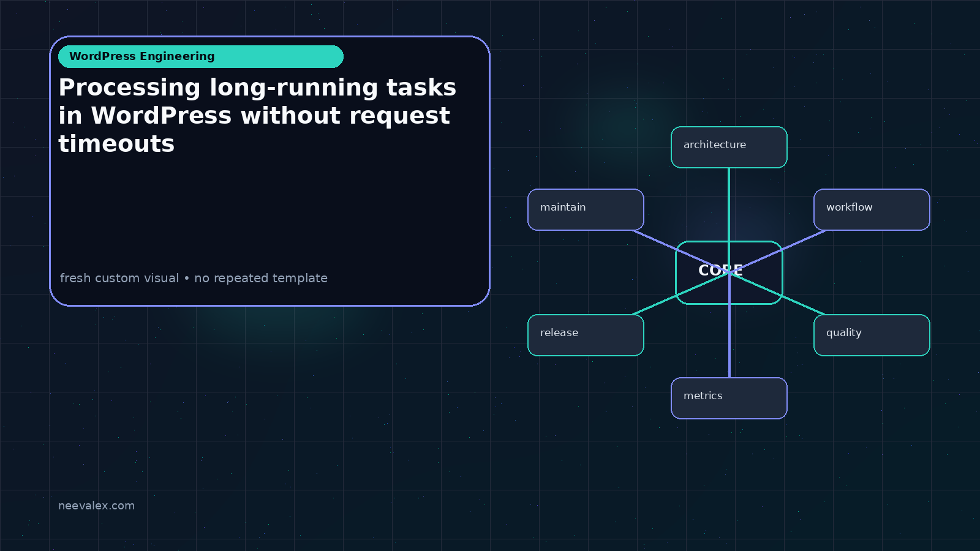Viewport: 980px width, 551px height.
Task: Click the central CORE node
Action: pos(729,272)
